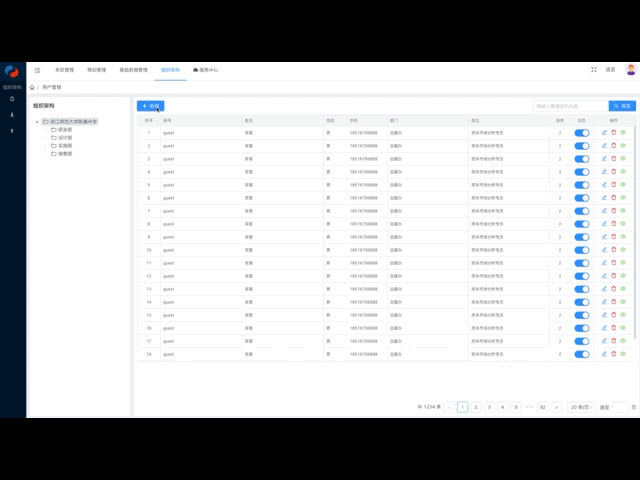640x480 pixels.
Task: Click the green eye icon in row 16
Action: point(623,328)
